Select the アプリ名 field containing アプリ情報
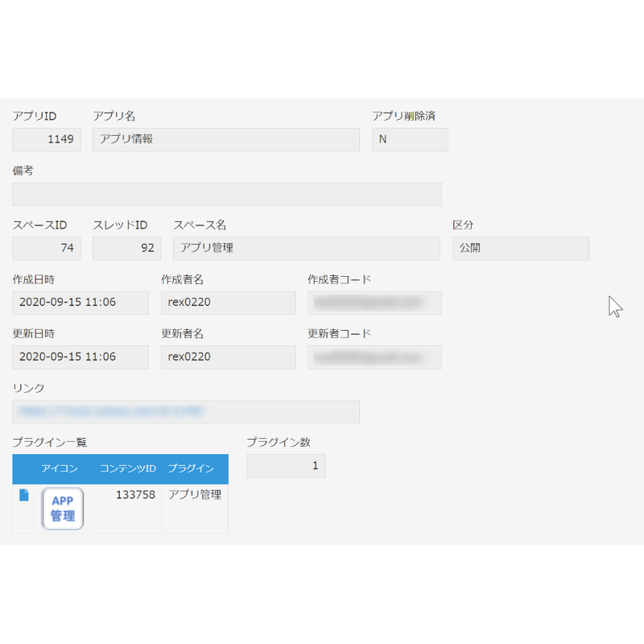Image resolution: width=644 pixels, height=644 pixels. coord(225,139)
